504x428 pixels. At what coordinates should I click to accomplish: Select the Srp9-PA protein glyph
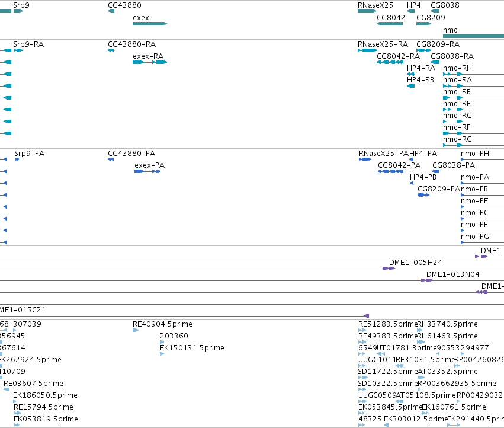[17, 159]
